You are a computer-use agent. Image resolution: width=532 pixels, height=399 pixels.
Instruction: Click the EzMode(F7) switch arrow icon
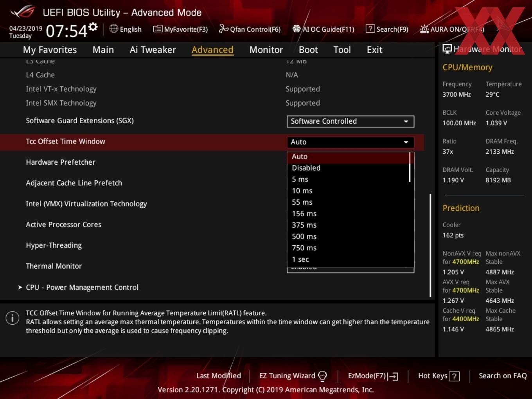[393, 376]
